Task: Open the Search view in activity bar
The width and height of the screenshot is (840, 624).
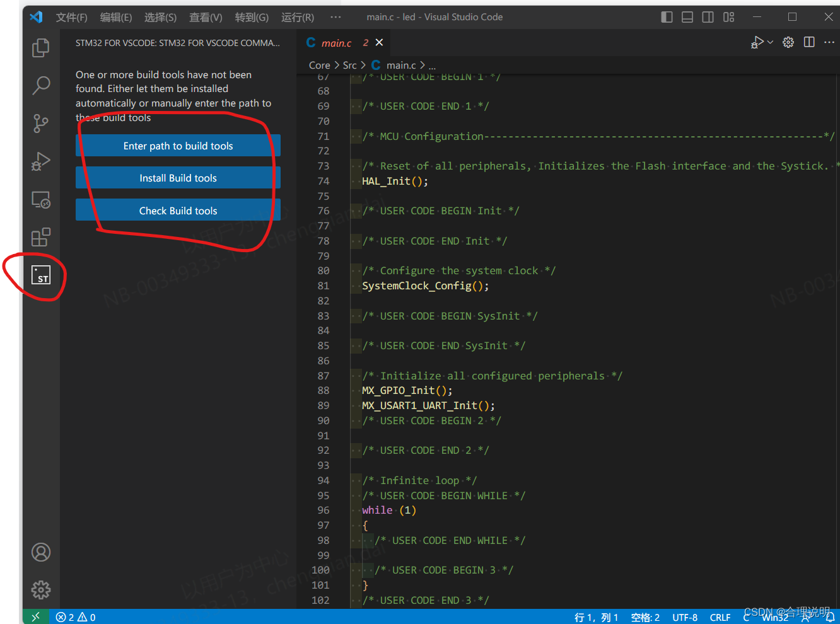Action: (41, 86)
